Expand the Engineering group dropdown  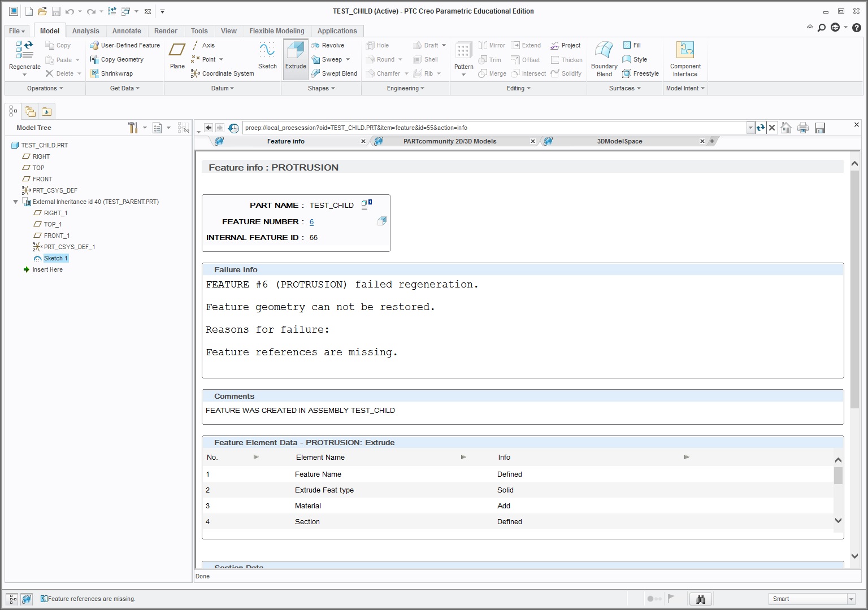point(406,88)
